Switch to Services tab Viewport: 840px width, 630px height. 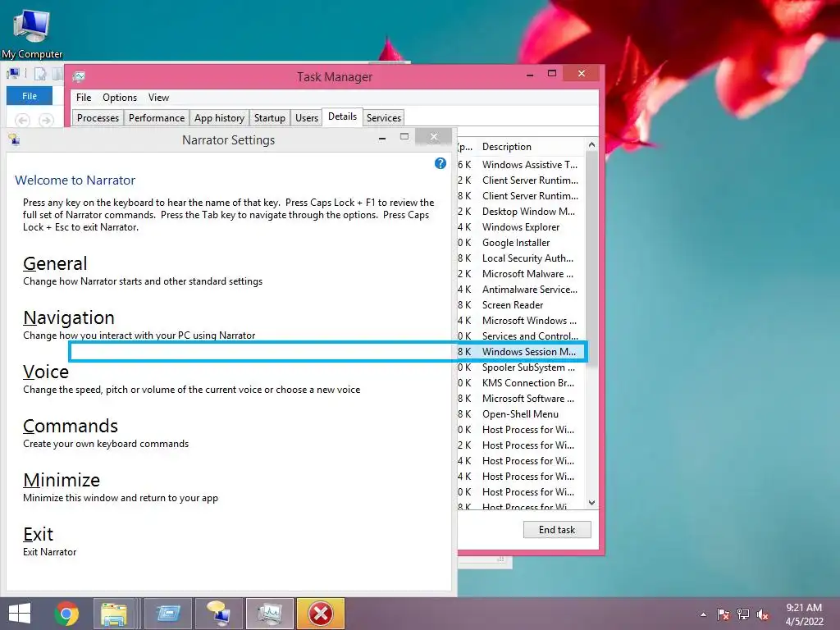coord(384,118)
